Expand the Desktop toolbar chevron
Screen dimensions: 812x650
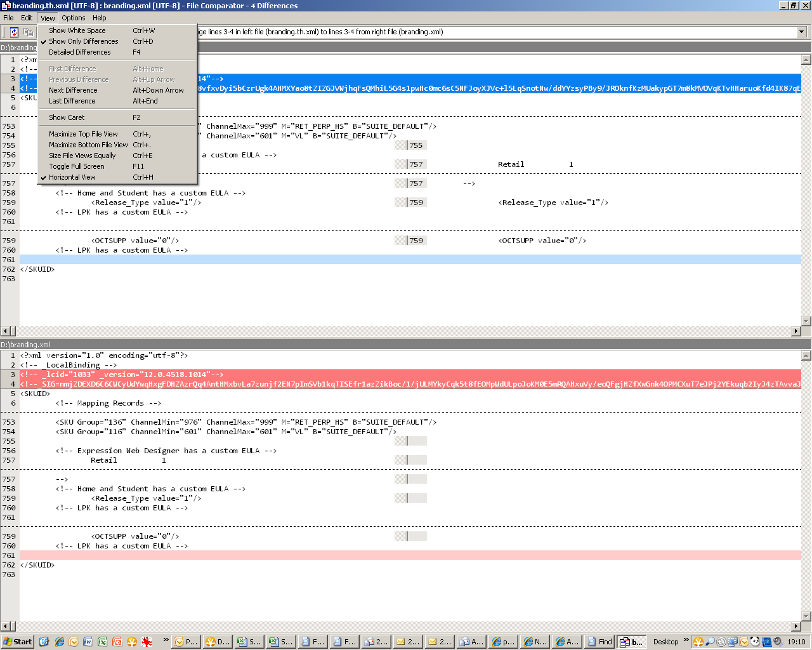click(686, 640)
